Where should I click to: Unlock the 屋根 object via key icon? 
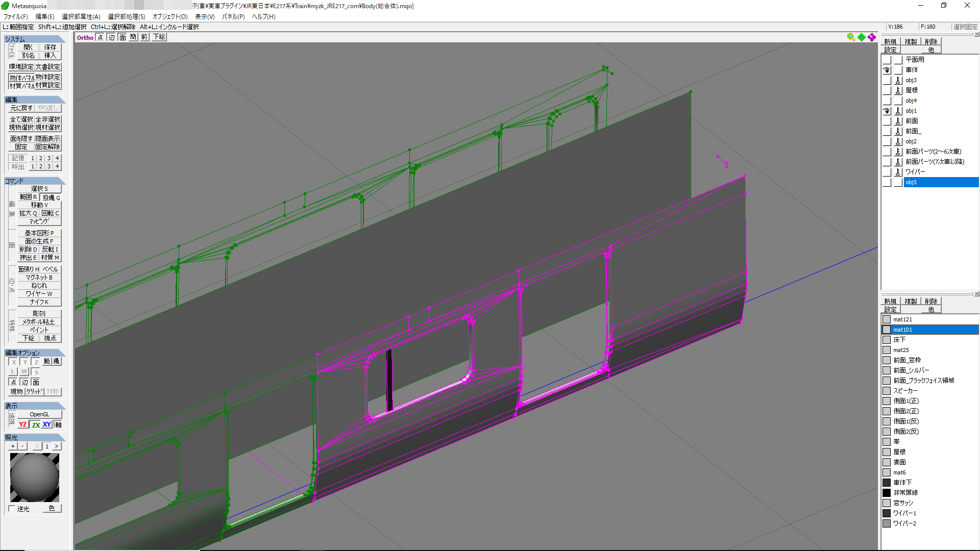898,90
